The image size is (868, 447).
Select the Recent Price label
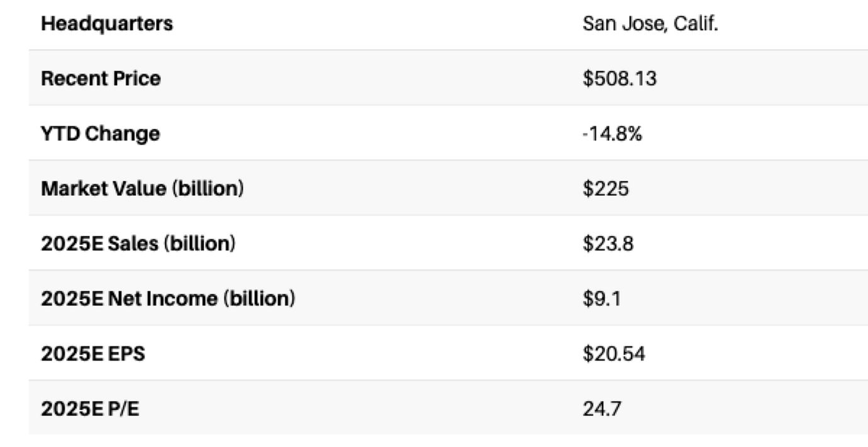click(101, 79)
